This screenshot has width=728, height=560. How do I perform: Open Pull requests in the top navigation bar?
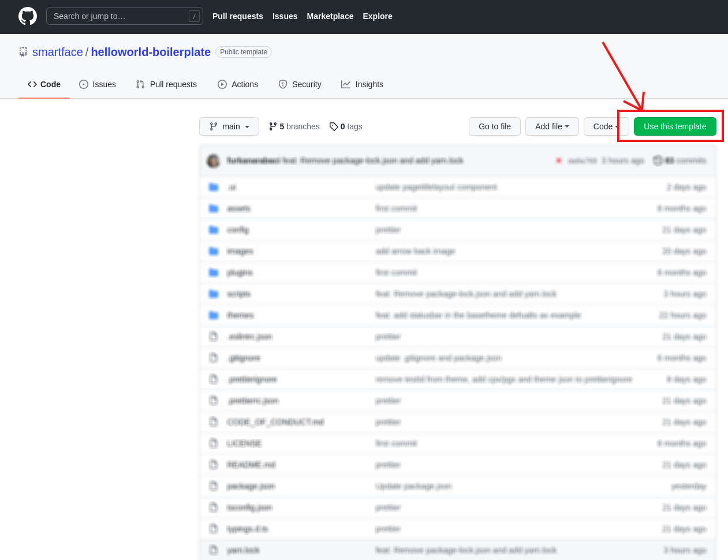click(238, 16)
